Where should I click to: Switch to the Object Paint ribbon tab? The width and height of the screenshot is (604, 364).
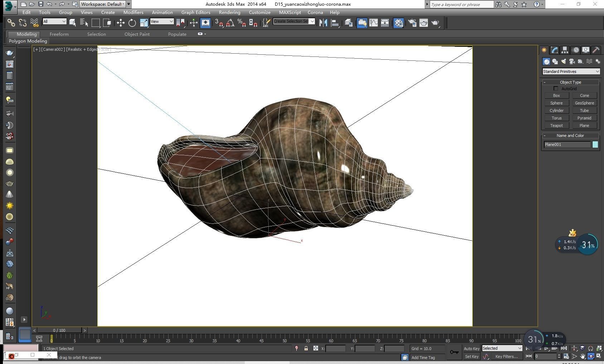137,34
